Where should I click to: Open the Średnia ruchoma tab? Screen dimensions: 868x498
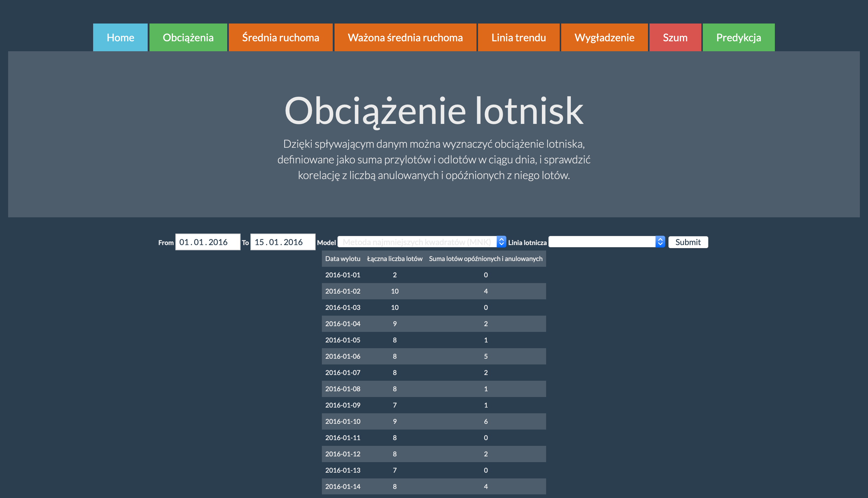click(x=280, y=38)
